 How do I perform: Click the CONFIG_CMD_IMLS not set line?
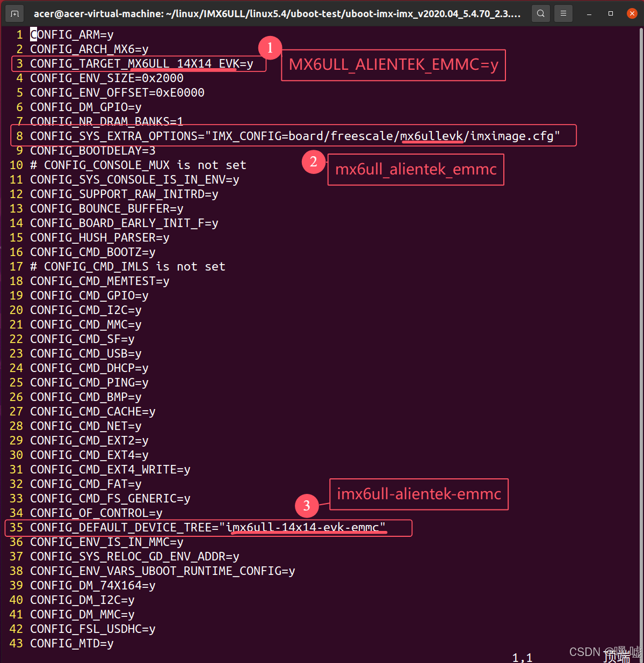coord(127,266)
